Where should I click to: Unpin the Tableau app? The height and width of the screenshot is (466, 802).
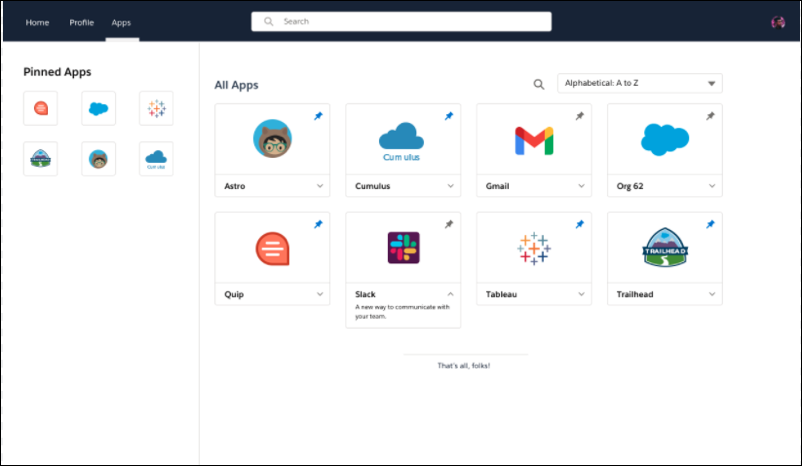[580, 224]
